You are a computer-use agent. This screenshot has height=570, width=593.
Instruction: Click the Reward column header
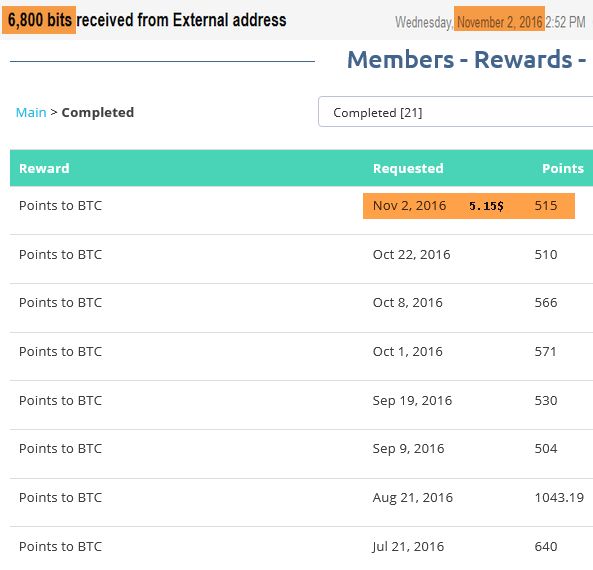[x=44, y=168]
